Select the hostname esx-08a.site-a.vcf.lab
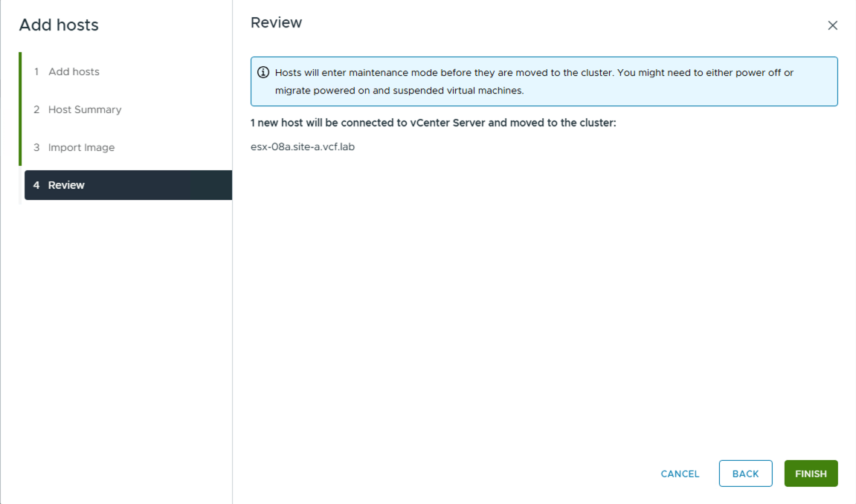 coord(302,146)
